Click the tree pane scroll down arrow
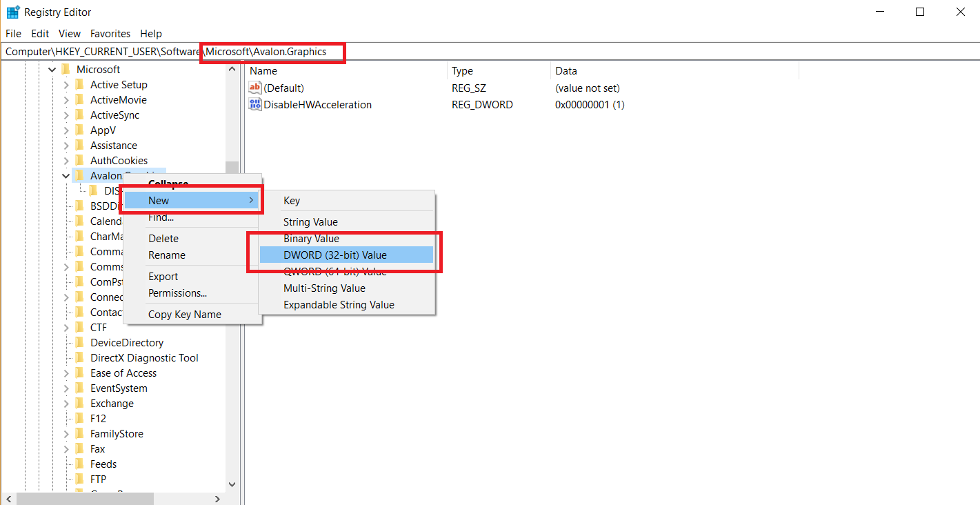 click(232, 484)
